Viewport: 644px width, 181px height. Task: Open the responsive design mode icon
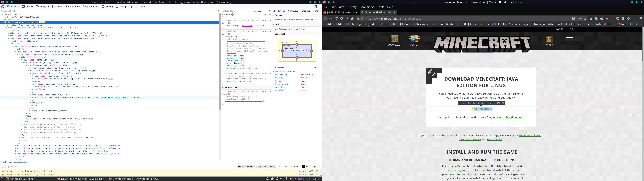[x=315, y=7]
